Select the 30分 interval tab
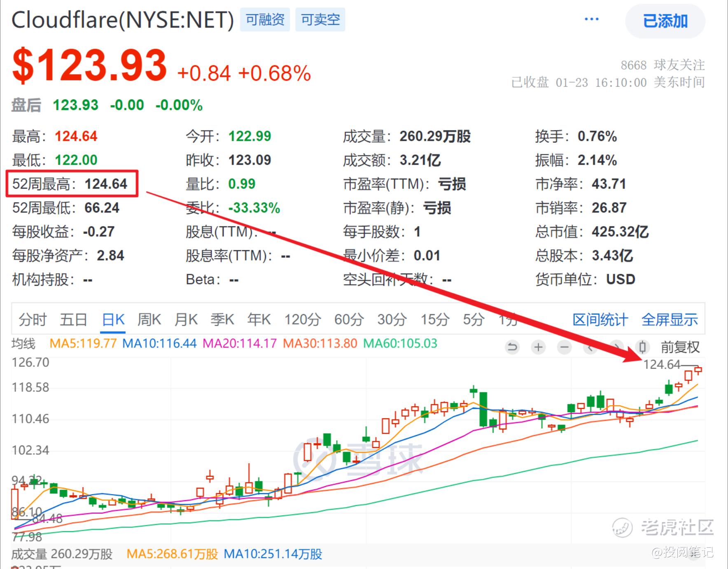 coord(392,319)
